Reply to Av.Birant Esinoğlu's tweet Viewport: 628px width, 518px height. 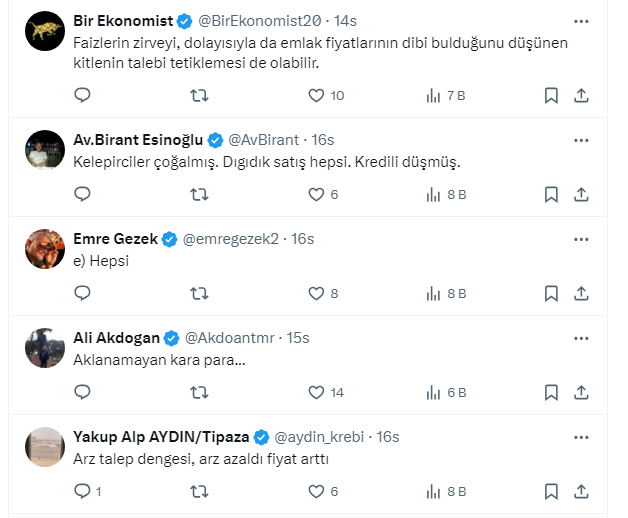click(83, 195)
